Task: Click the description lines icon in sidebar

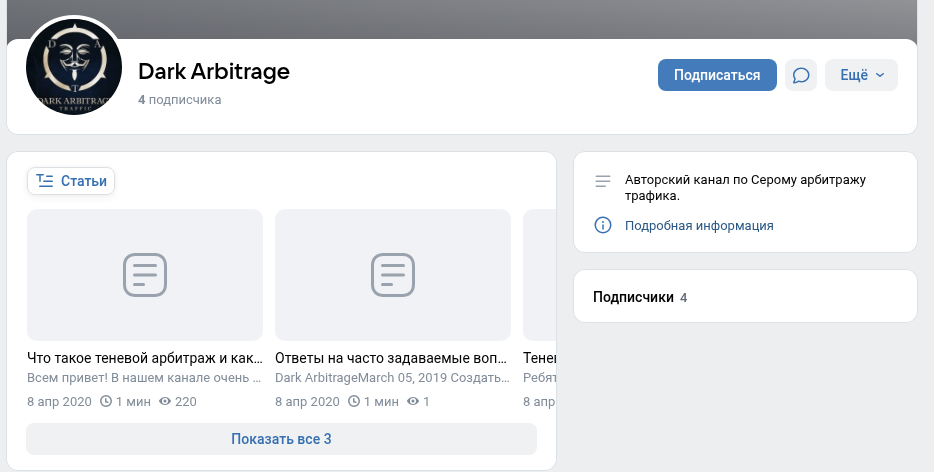Action: [602, 181]
